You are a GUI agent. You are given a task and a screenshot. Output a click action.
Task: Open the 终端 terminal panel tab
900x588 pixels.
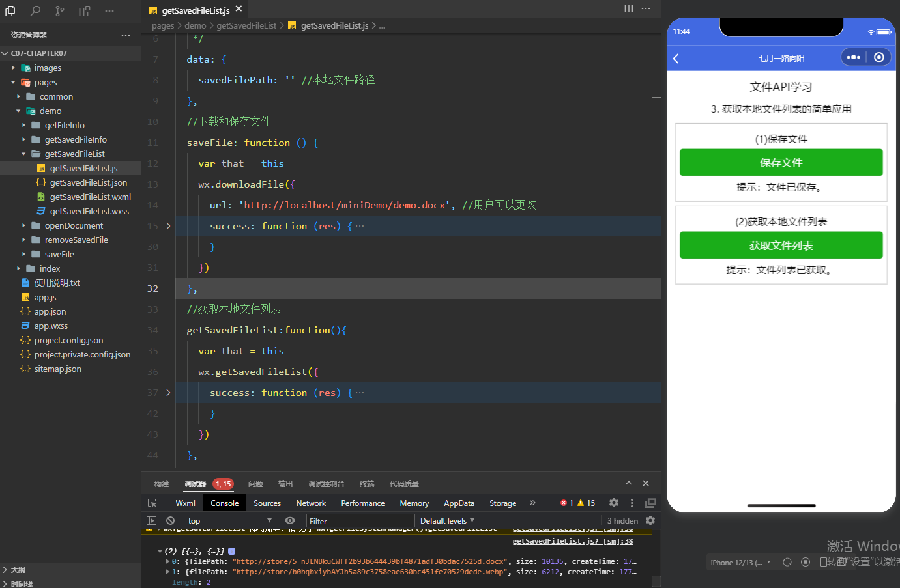pos(367,484)
